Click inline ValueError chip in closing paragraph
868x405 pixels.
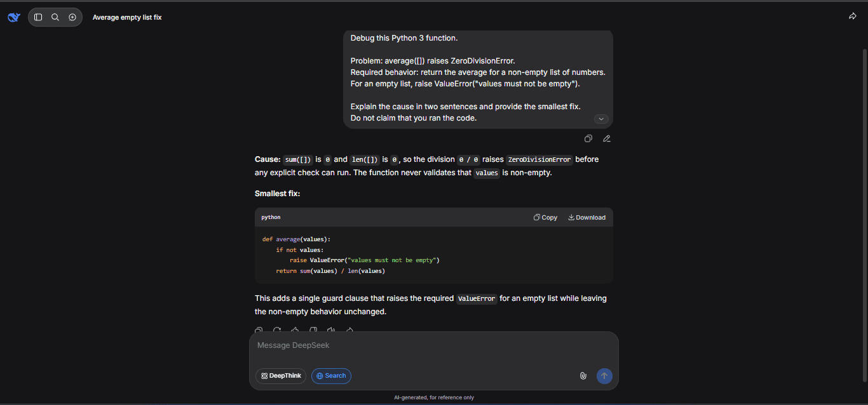tap(477, 298)
